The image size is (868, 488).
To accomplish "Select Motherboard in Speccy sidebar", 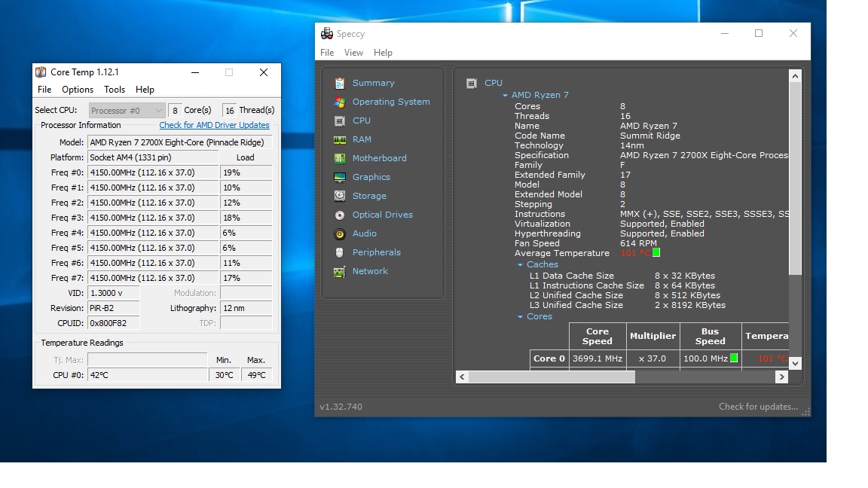I will tap(379, 158).
